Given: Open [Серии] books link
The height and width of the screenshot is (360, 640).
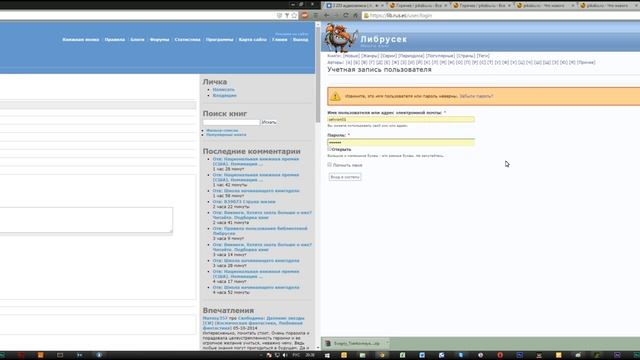Looking at the screenshot, I should 389,56.
